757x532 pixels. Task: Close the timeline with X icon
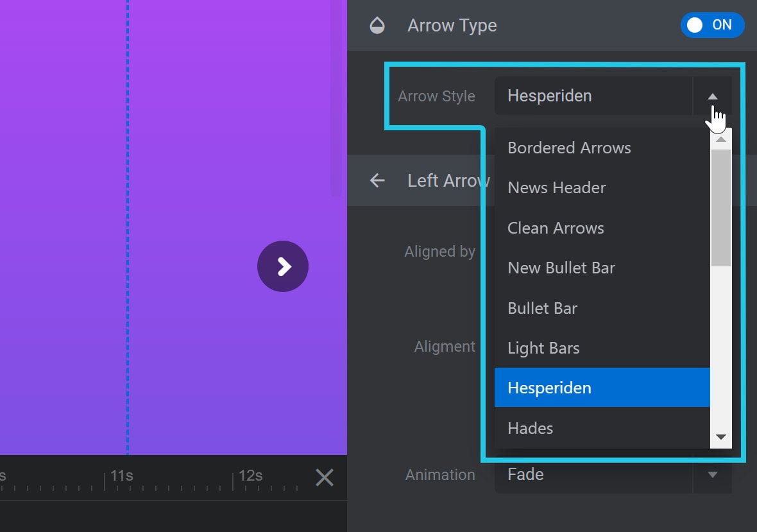[325, 477]
